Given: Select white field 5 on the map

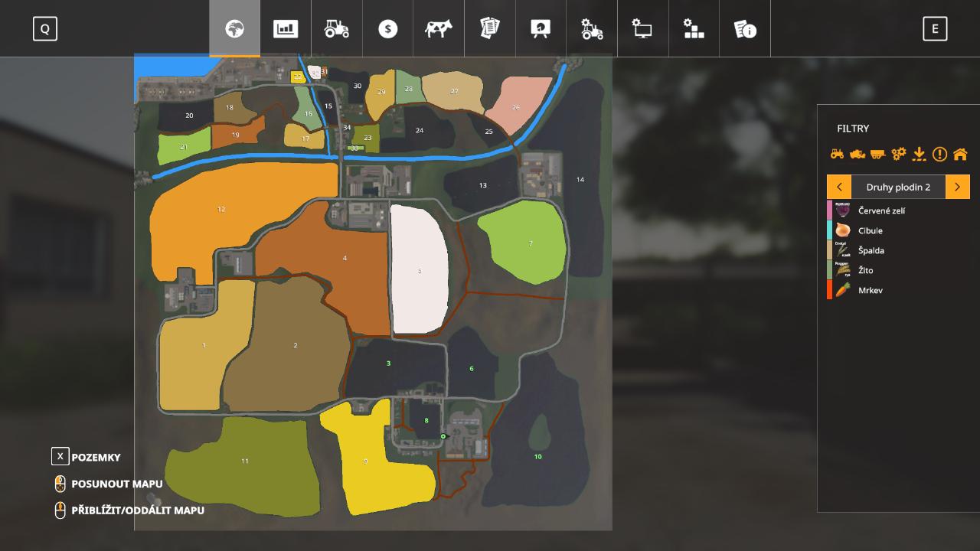Looking at the screenshot, I should [420, 269].
